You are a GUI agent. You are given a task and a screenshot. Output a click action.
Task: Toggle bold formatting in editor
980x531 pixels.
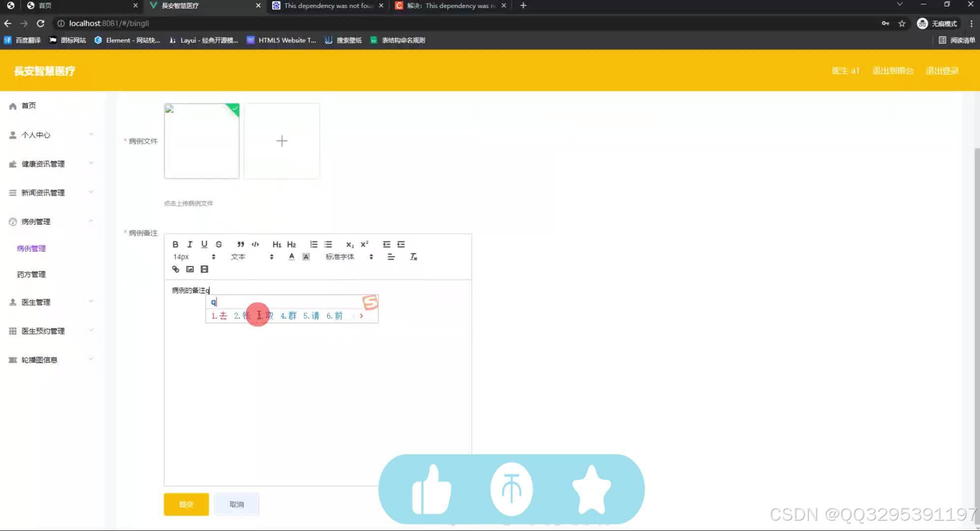click(175, 244)
